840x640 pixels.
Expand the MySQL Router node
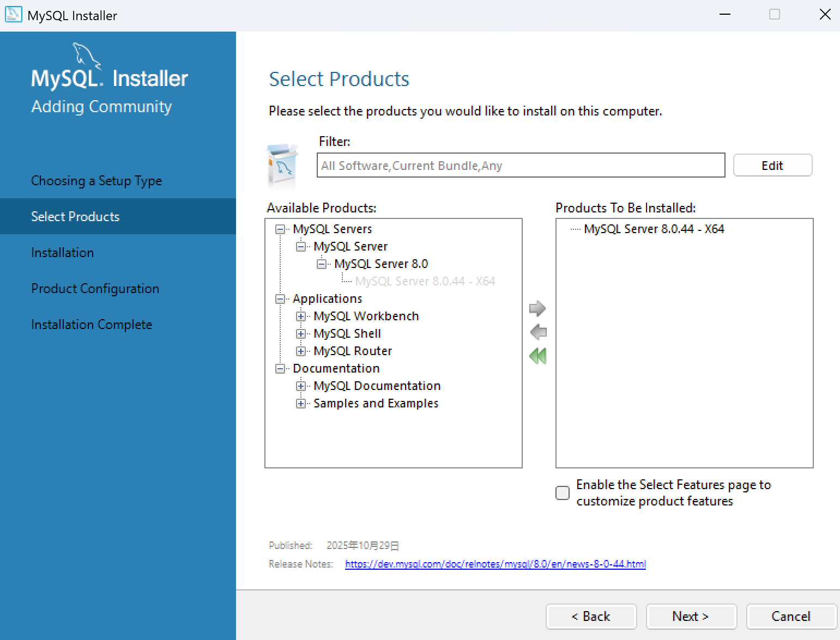pyautogui.click(x=301, y=351)
